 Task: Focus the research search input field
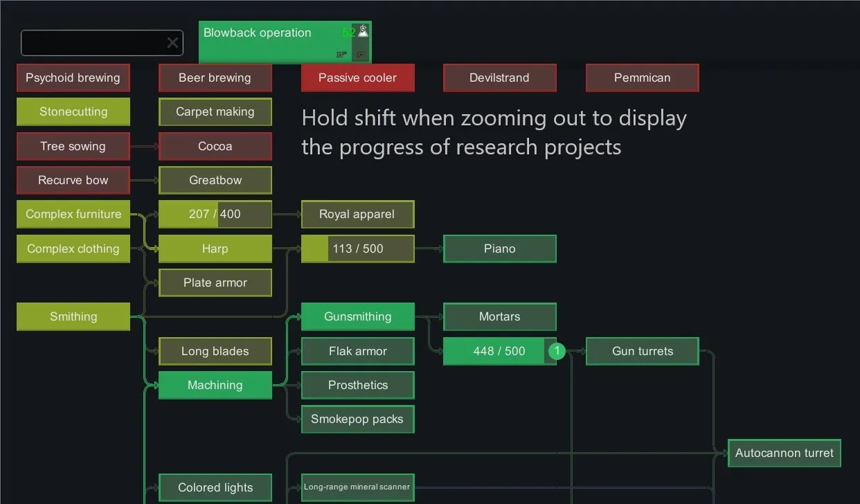[93, 44]
